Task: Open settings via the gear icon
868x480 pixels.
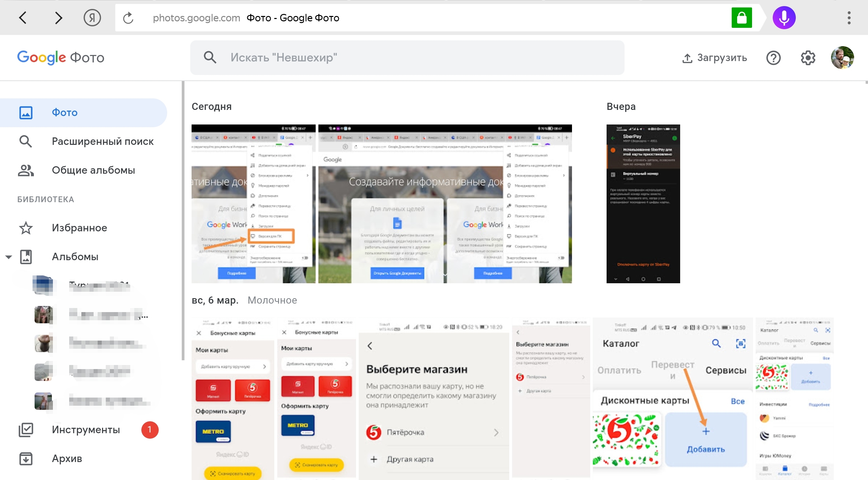Action: (x=808, y=58)
